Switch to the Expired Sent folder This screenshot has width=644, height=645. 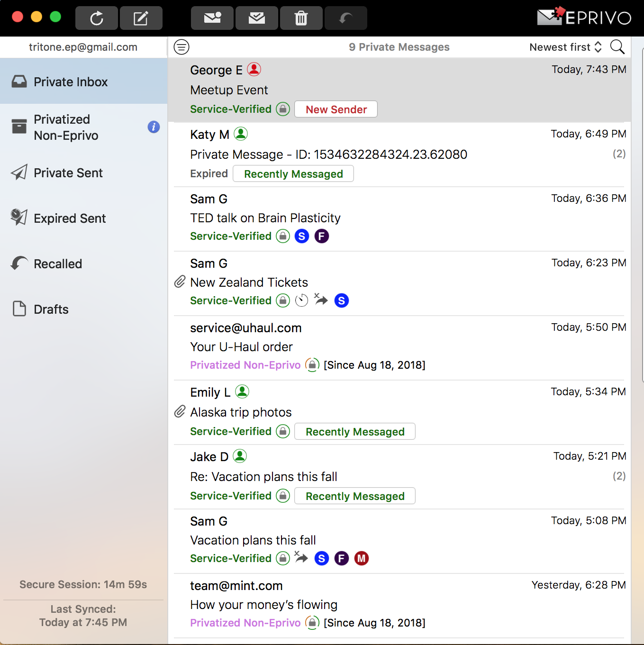tap(69, 218)
